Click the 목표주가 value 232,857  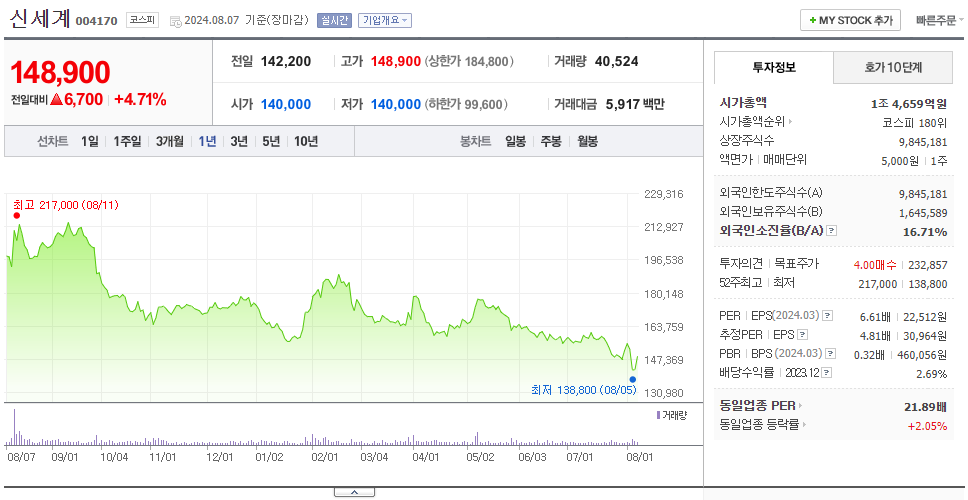928,264
